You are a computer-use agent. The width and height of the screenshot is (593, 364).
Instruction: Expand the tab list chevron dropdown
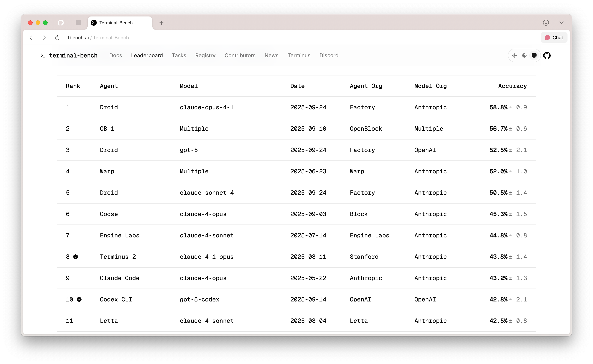point(562,23)
